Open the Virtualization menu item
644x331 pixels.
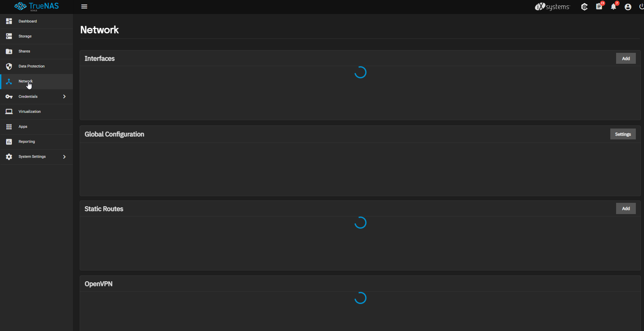click(36, 112)
